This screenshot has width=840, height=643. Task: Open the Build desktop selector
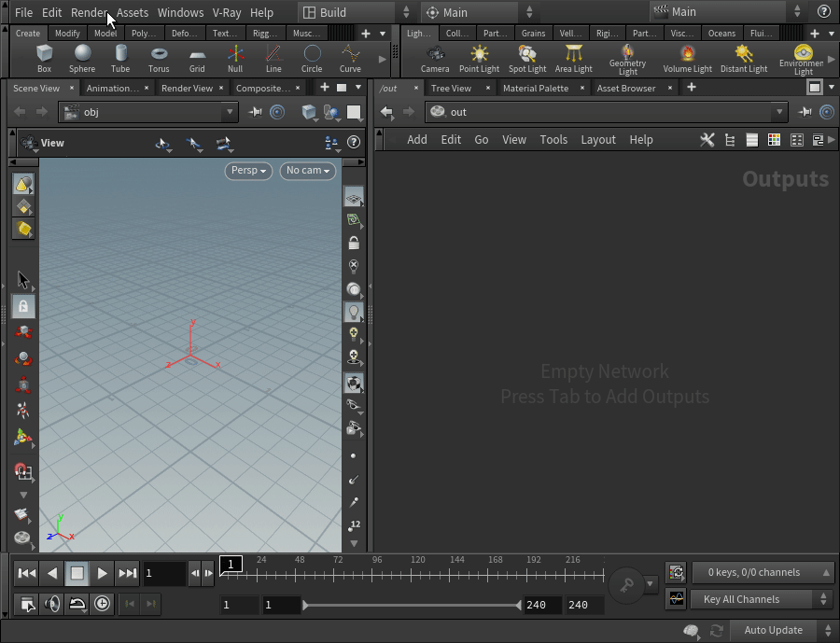tap(355, 12)
